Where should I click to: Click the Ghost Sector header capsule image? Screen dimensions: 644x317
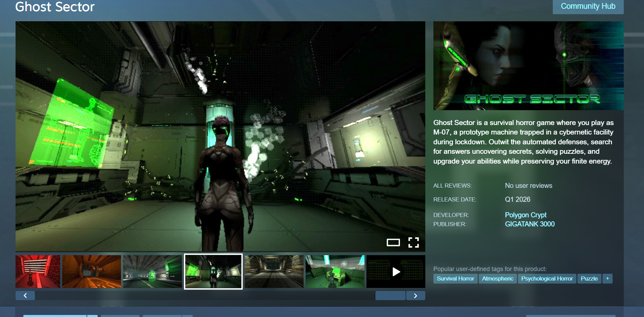point(528,66)
